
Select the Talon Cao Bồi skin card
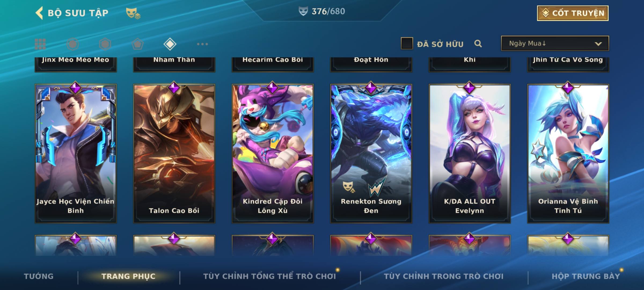(x=174, y=154)
